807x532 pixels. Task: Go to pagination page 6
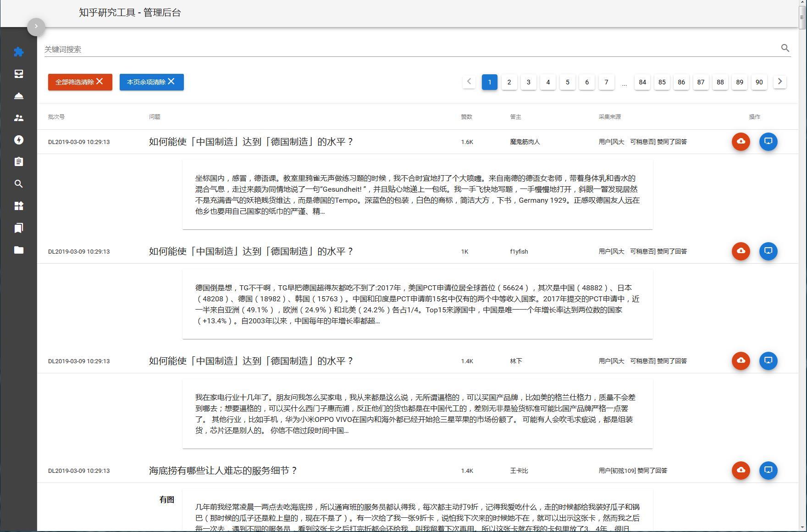587,82
